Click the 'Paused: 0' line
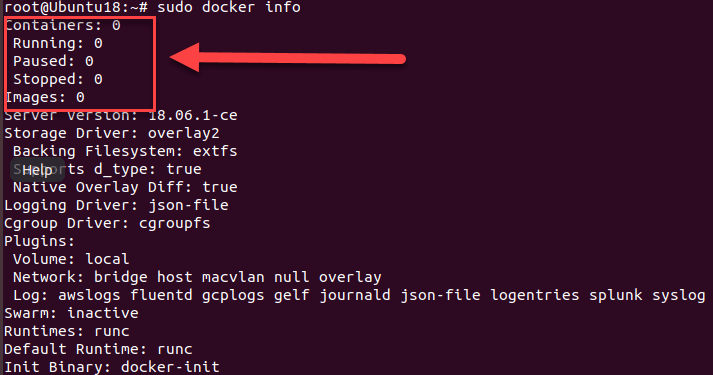Viewport: 713px width, 375px height. (53, 61)
